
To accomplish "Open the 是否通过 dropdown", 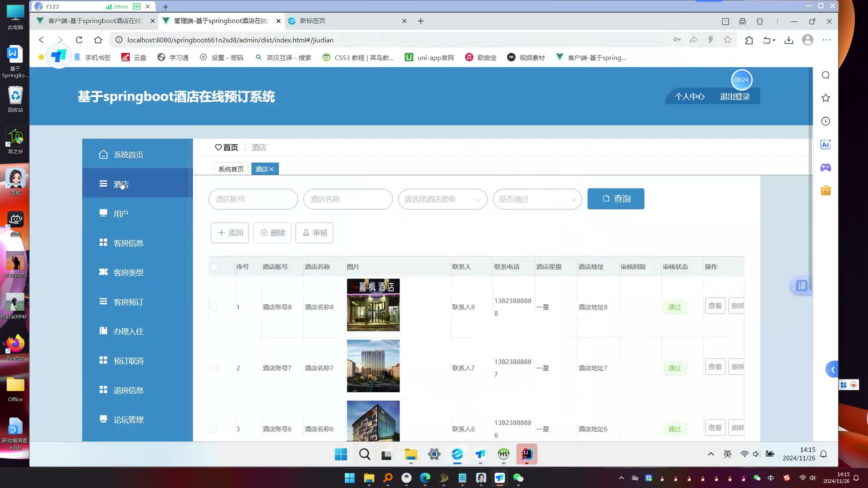I will pos(537,199).
